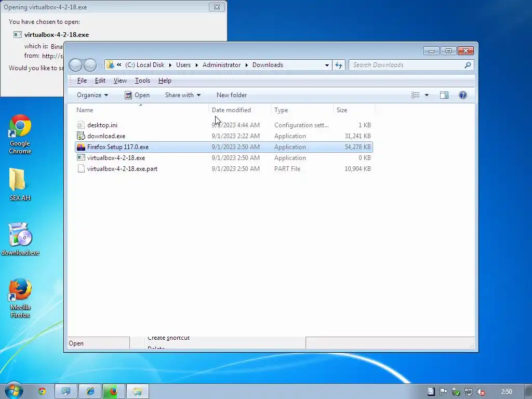Open Chrome from the taskbar
The image size is (532, 399).
[42, 391]
